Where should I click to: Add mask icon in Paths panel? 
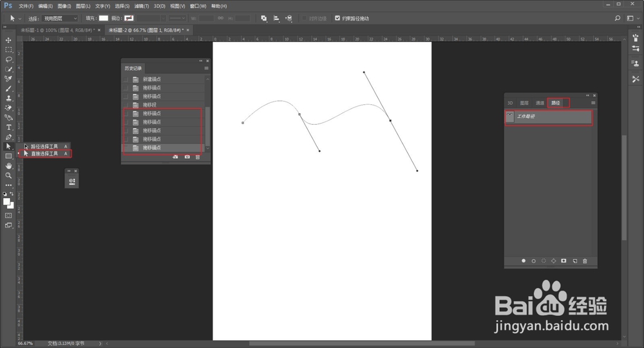[564, 261]
